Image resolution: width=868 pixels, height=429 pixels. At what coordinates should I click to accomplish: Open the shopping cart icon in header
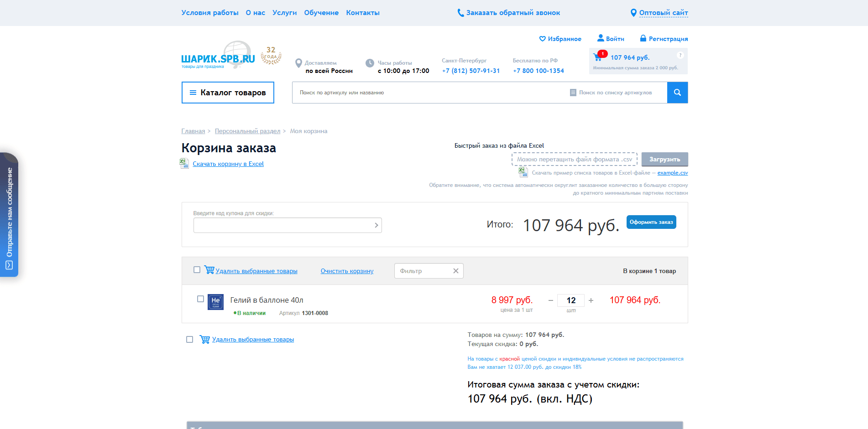tap(597, 57)
